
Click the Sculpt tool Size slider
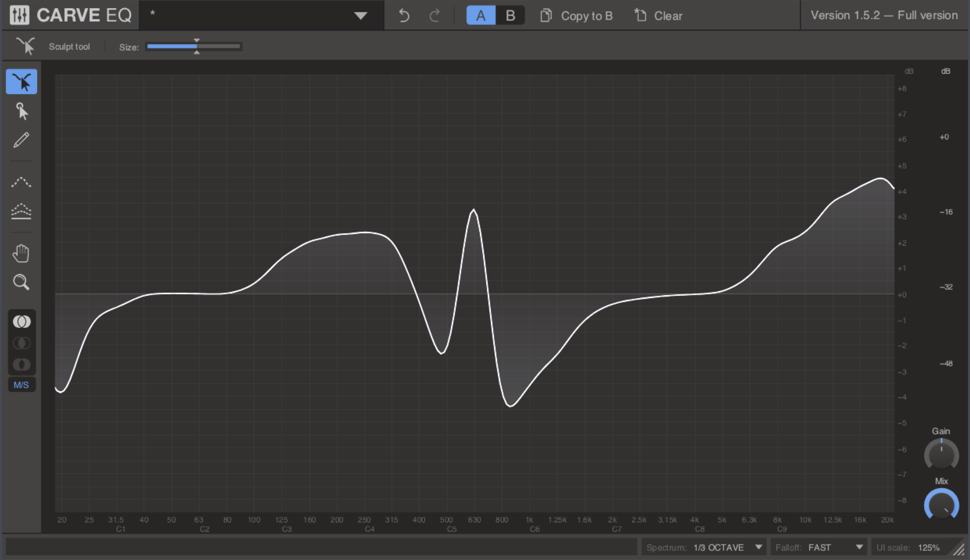pos(194,47)
